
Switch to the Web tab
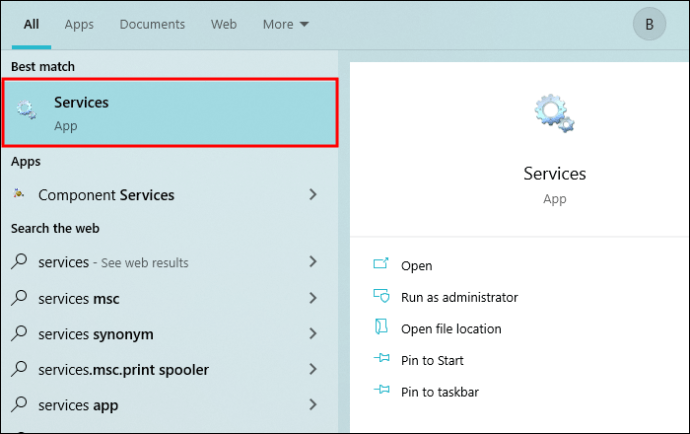[x=224, y=24]
